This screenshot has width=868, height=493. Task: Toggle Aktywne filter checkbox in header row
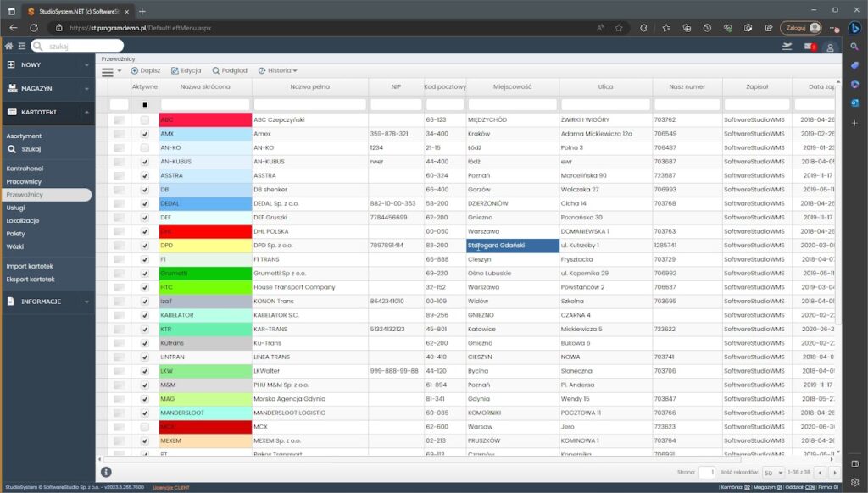144,105
